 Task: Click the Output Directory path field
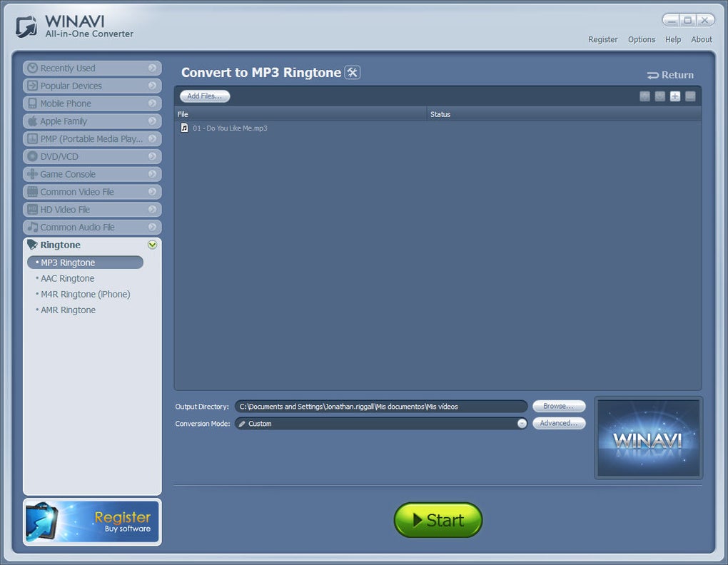coord(381,407)
